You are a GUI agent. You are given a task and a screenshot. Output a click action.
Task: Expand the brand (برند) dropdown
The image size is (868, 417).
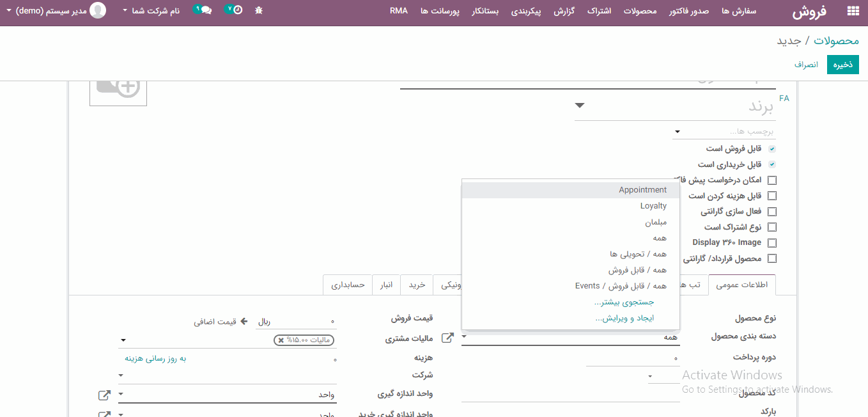tap(579, 106)
